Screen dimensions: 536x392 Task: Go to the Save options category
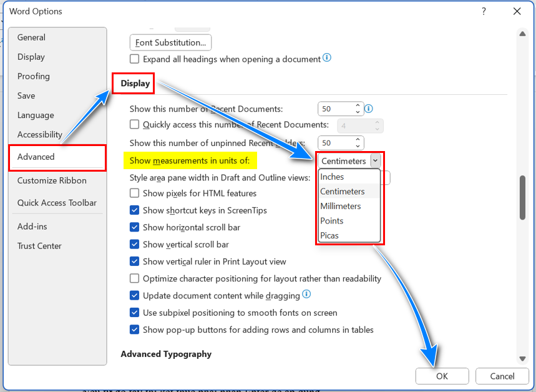pos(57,96)
